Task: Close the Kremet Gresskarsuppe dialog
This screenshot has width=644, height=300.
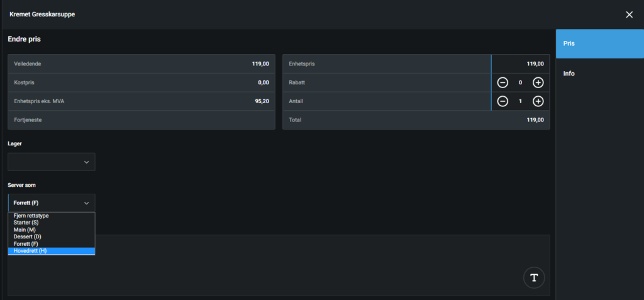Action: [629, 14]
